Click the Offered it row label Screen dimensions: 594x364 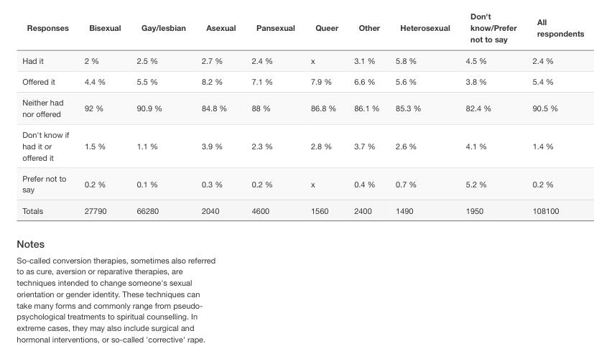tap(39, 82)
